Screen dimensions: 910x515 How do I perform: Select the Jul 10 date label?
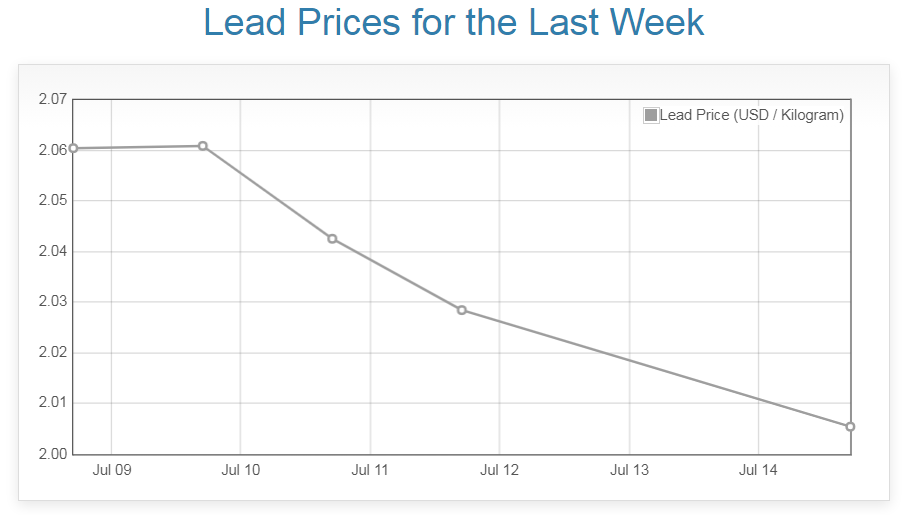240,470
